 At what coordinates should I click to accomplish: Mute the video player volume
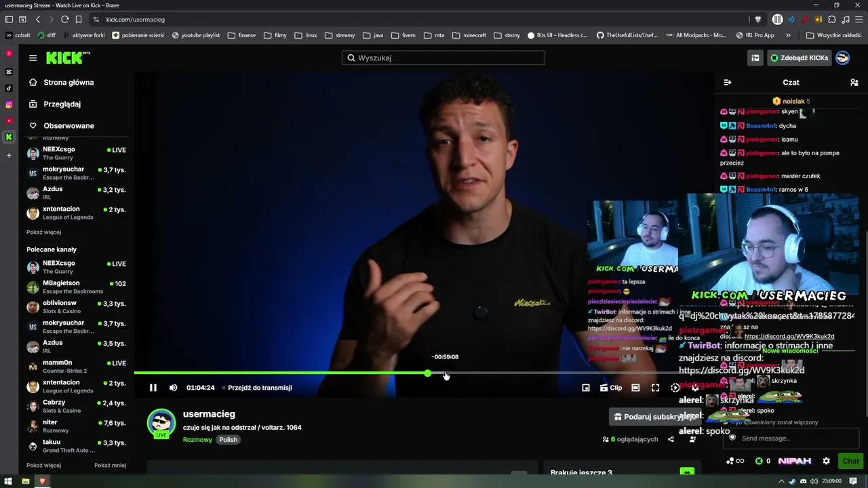173,388
